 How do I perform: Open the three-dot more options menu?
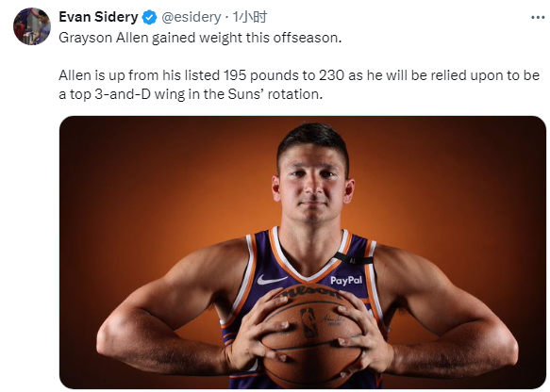tap(538, 17)
